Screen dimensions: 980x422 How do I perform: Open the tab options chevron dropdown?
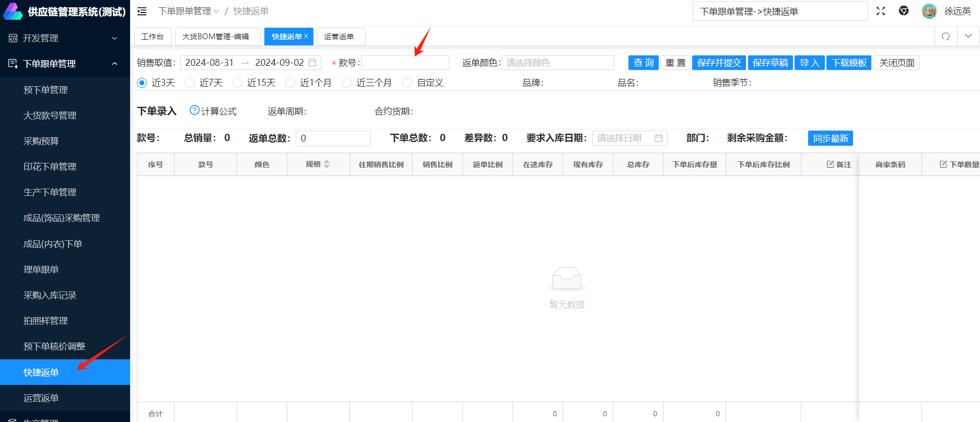(968, 37)
